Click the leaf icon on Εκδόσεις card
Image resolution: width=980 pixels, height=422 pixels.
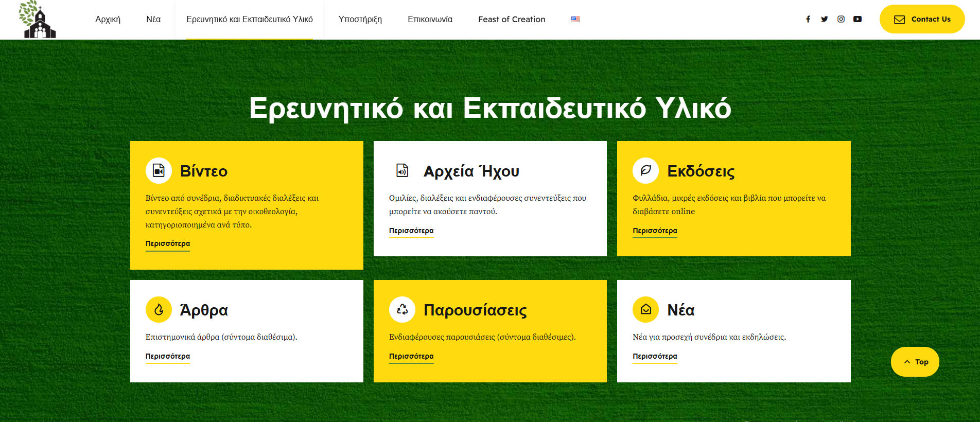[645, 170]
